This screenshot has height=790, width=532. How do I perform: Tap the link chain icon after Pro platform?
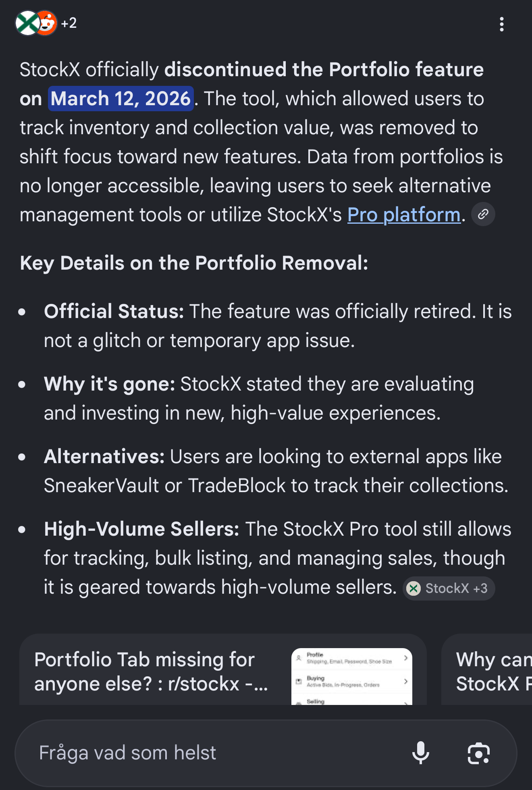click(x=483, y=214)
